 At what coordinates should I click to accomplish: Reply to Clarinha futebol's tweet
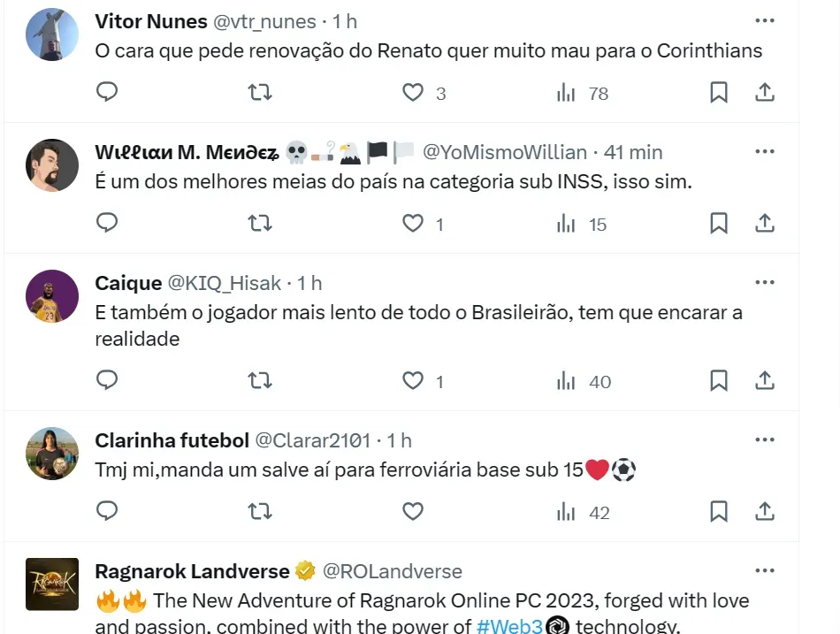(x=107, y=511)
